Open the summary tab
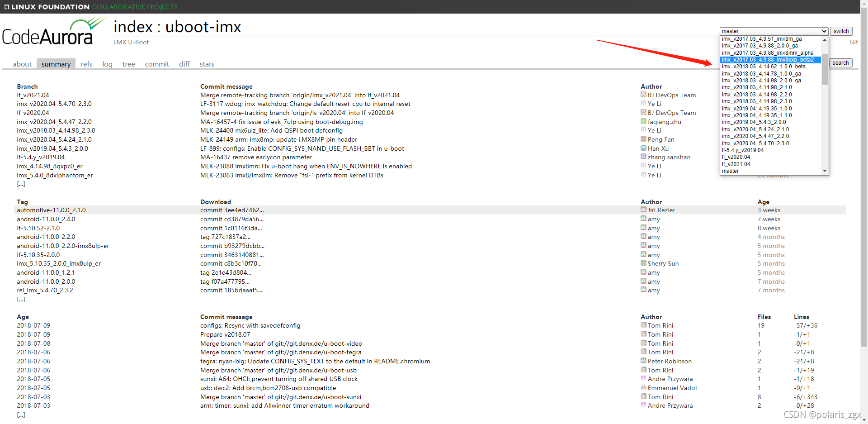The height and width of the screenshot is (424, 868). coord(56,64)
